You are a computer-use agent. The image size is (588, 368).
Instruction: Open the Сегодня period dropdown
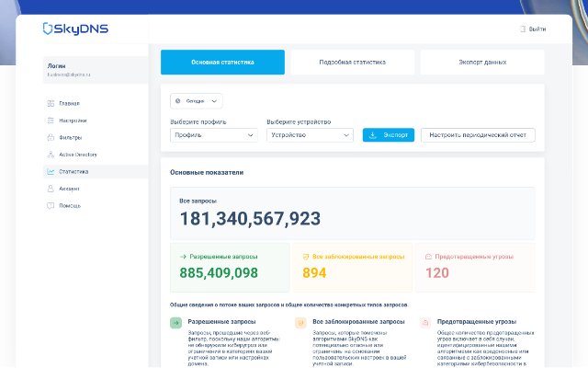tap(197, 101)
